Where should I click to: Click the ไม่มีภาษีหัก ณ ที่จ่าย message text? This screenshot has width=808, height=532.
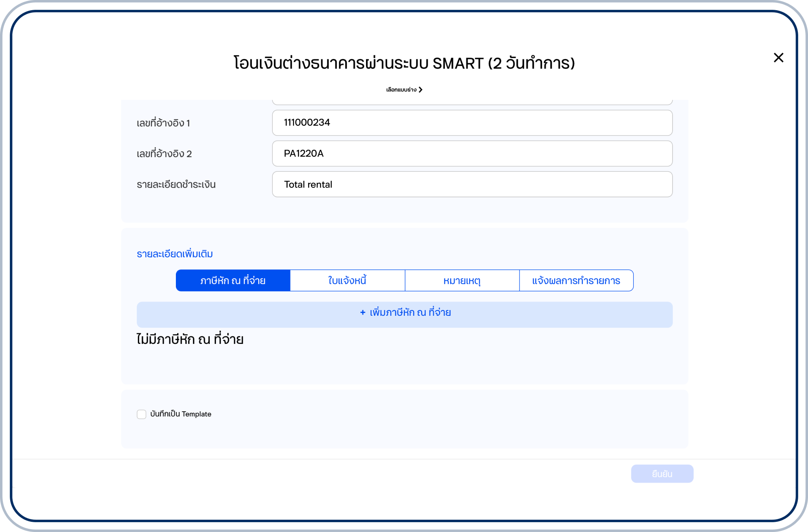coord(190,339)
